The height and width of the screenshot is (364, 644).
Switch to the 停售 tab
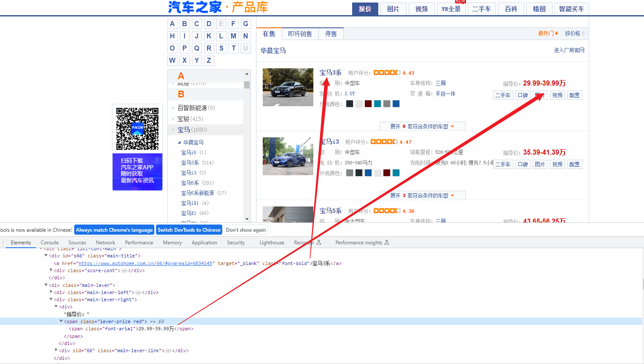(331, 34)
